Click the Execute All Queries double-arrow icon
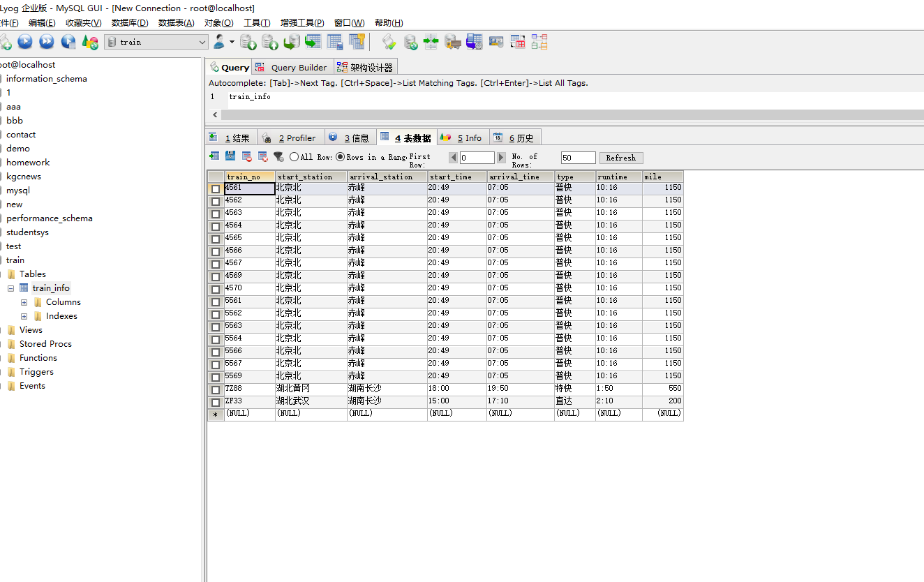 click(x=47, y=42)
